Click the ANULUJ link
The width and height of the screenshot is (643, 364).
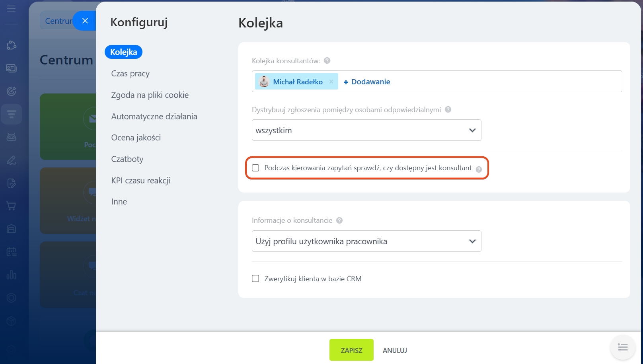click(x=395, y=350)
